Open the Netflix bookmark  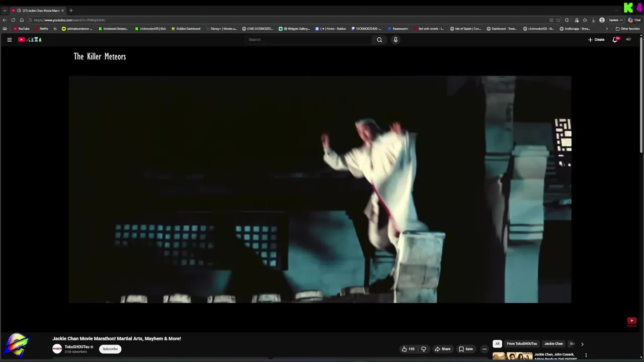coord(41,29)
